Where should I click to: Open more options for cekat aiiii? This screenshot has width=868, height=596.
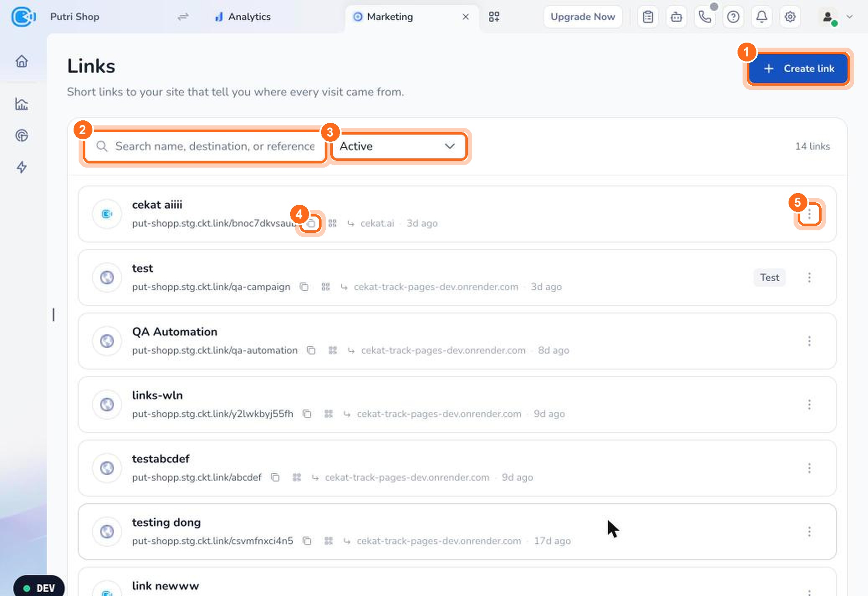pyautogui.click(x=809, y=214)
